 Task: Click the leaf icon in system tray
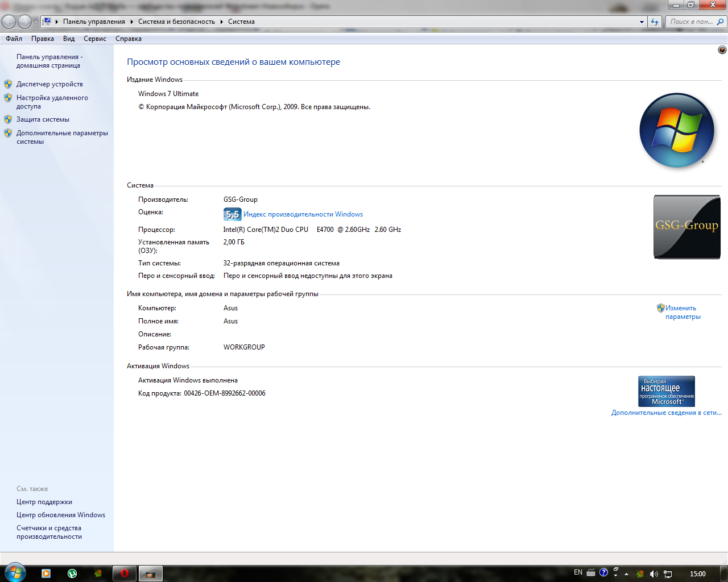pyautogui.click(x=640, y=574)
